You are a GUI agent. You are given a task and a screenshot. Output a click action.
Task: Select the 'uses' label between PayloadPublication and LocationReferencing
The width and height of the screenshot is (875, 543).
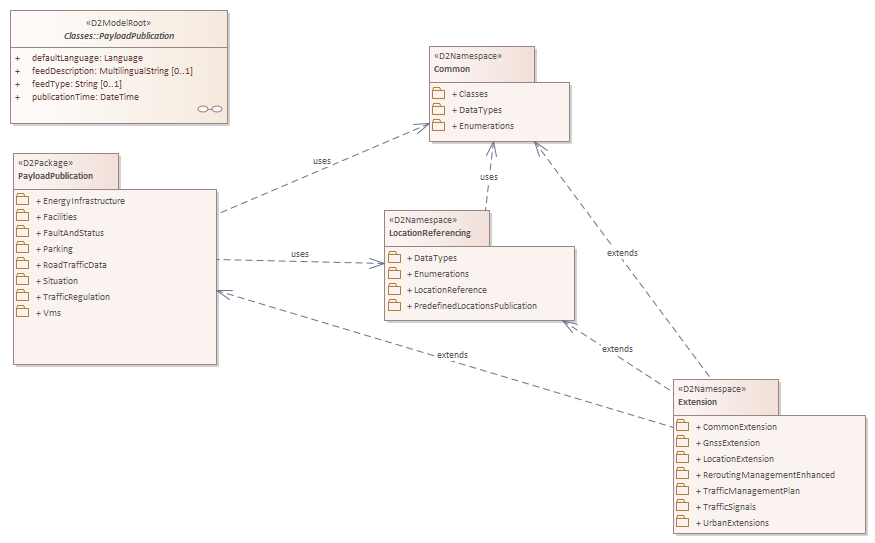point(299,254)
